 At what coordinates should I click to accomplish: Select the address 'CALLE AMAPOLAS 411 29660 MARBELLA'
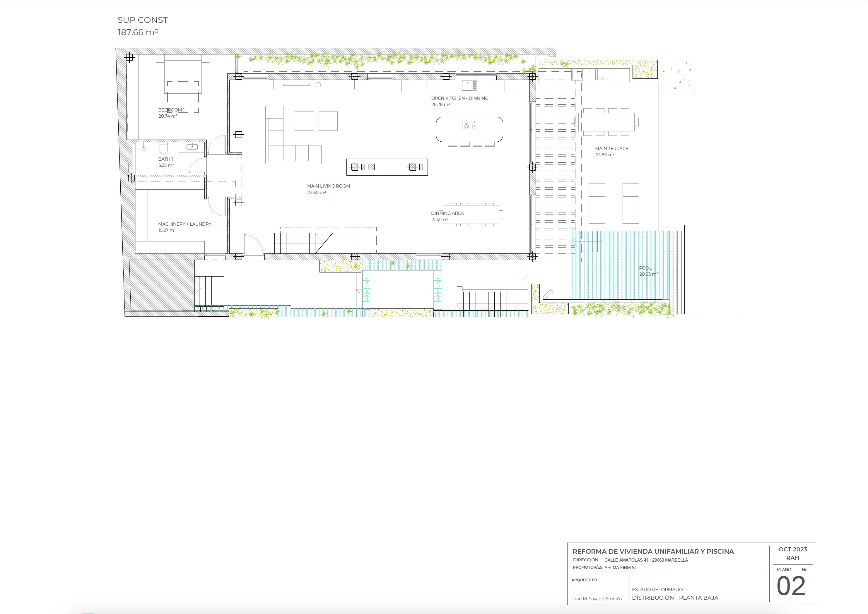(x=646, y=560)
